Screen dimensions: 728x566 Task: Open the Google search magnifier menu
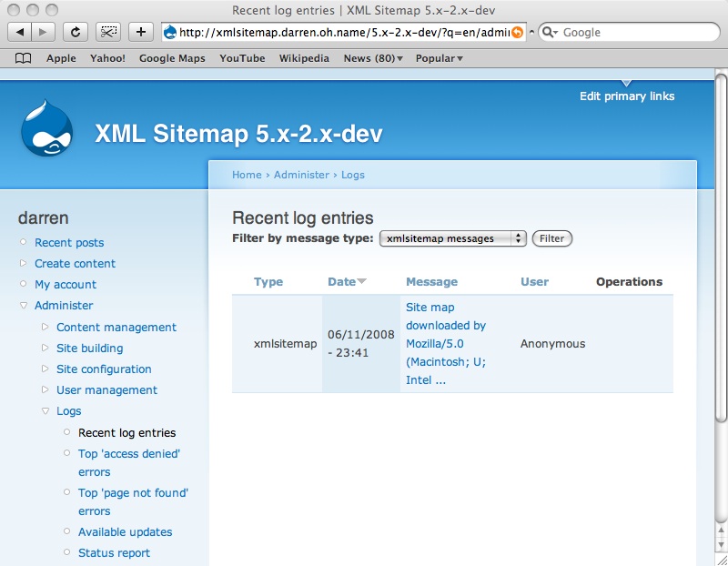(x=550, y=32)
